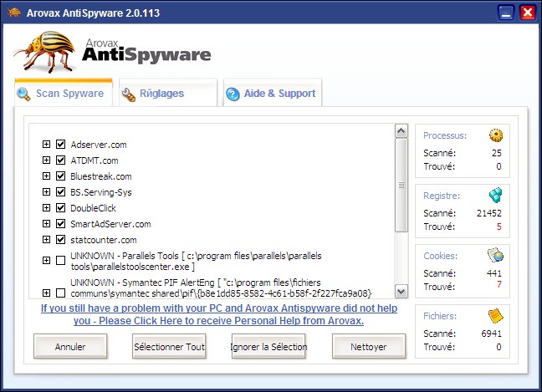Click the Registre Trouvé value 5
Screen dimensions: 542x392
coord(499,227)
